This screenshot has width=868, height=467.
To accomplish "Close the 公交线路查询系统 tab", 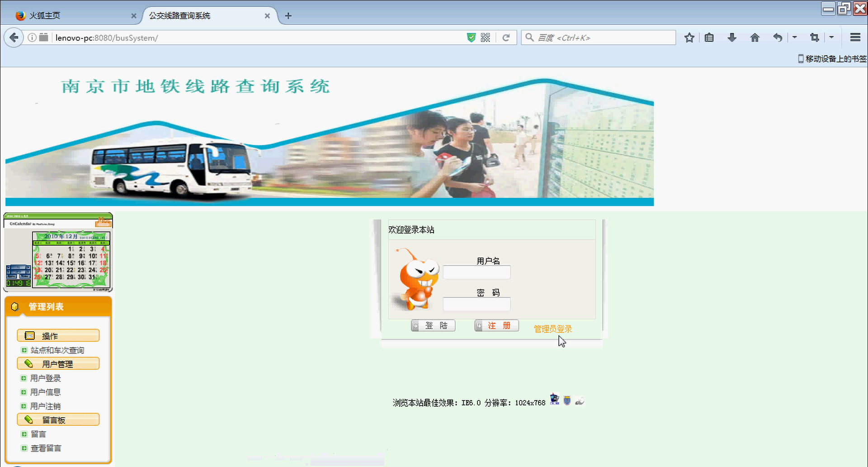I will click(x=267, y=16).
